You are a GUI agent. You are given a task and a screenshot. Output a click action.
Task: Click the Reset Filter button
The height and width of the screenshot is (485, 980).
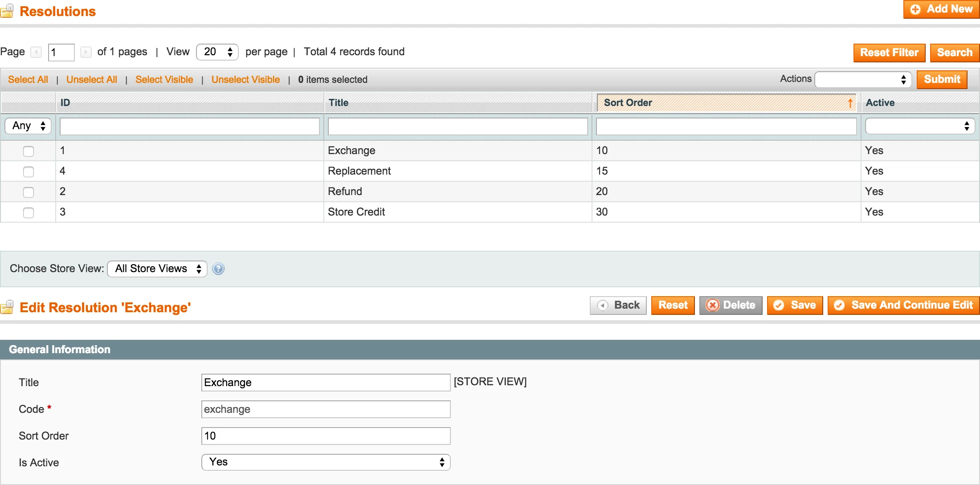point(889,53)
